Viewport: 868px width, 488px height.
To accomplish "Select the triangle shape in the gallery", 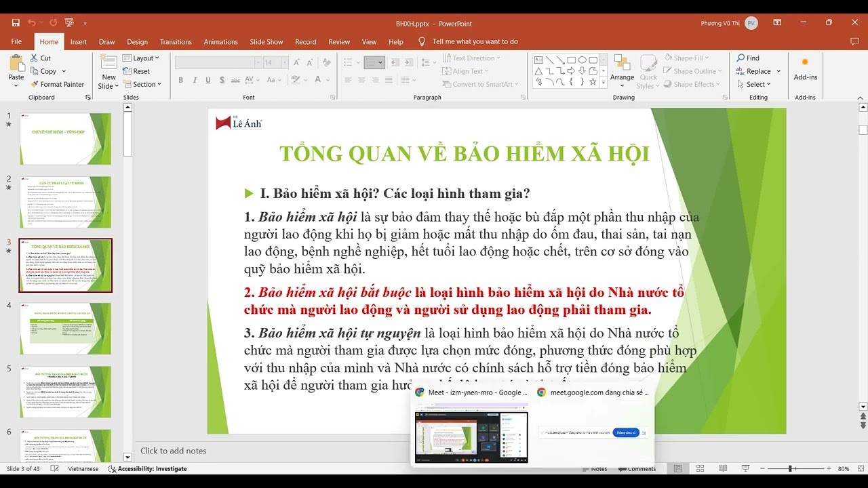I will click(x=538, y=70).
